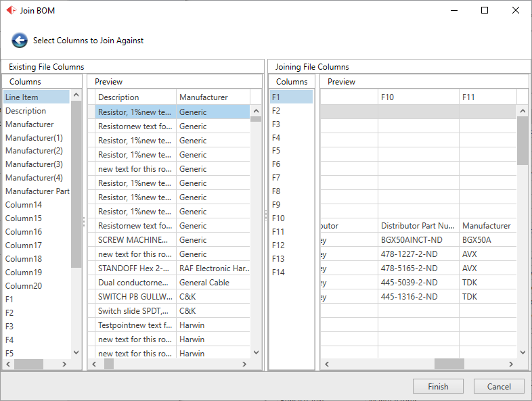
Task: Select the Description column in existing list
Action: [x=26, y=111]
